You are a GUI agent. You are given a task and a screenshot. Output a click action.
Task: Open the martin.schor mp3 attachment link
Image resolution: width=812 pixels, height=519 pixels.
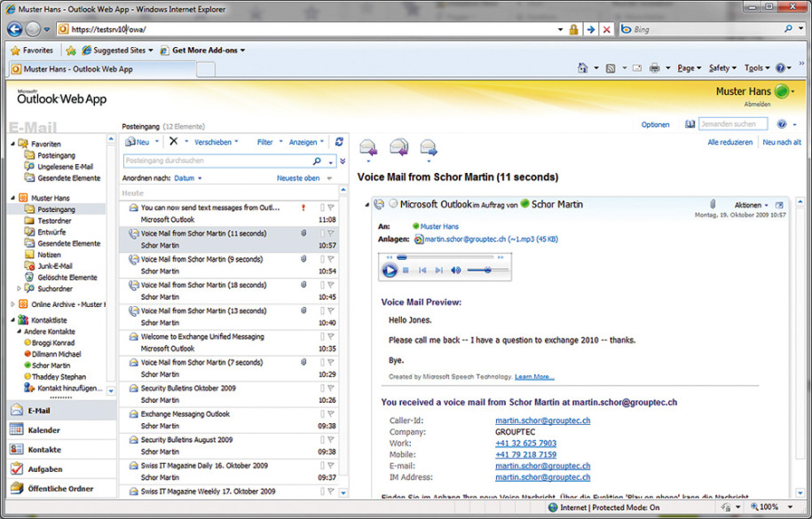[x=491, y=240]
